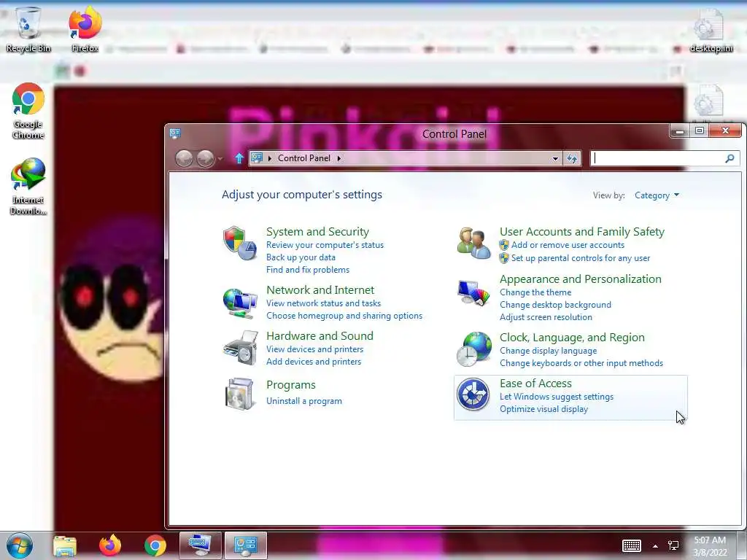Switch to the keyboard app taskbar button
Viewport: 747px width, 560px height.
200,545
